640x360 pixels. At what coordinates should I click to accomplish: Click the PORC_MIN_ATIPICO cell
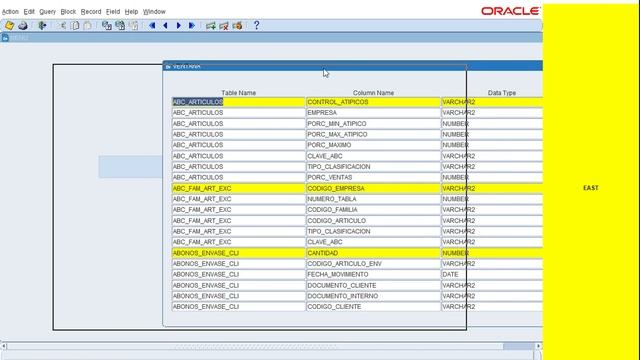point(373,124)
